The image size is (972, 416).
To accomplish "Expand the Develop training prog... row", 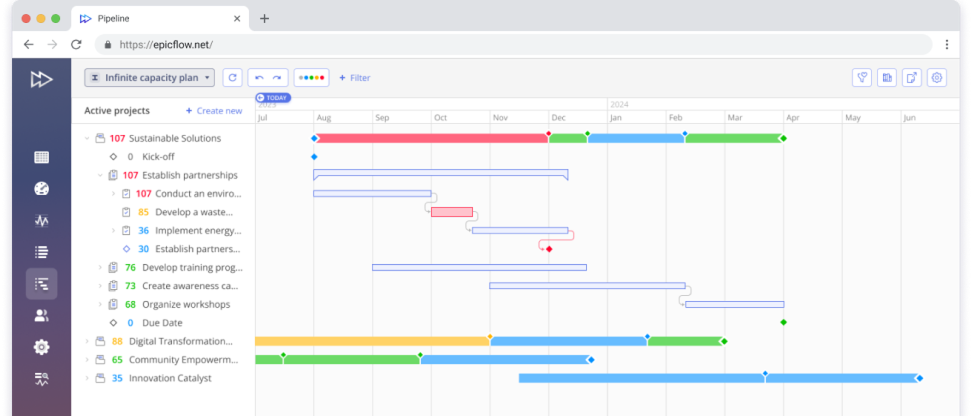I will [100, 267].
